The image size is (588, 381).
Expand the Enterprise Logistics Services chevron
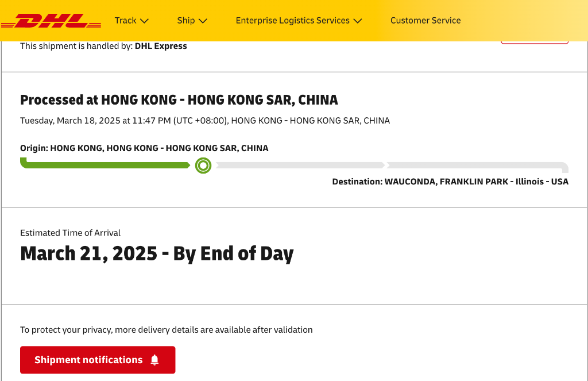pos(358,21)
